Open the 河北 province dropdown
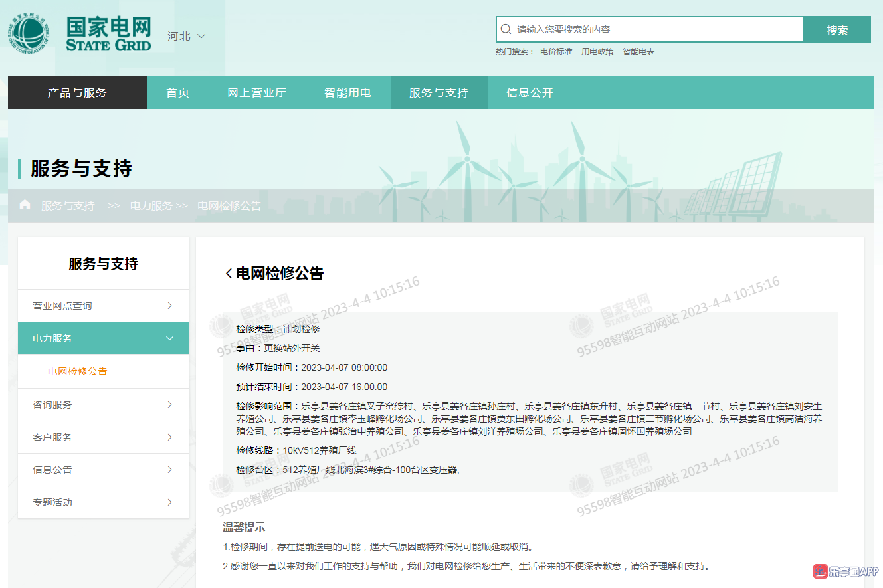Screen dimensions: 883x588 [187, 36]
